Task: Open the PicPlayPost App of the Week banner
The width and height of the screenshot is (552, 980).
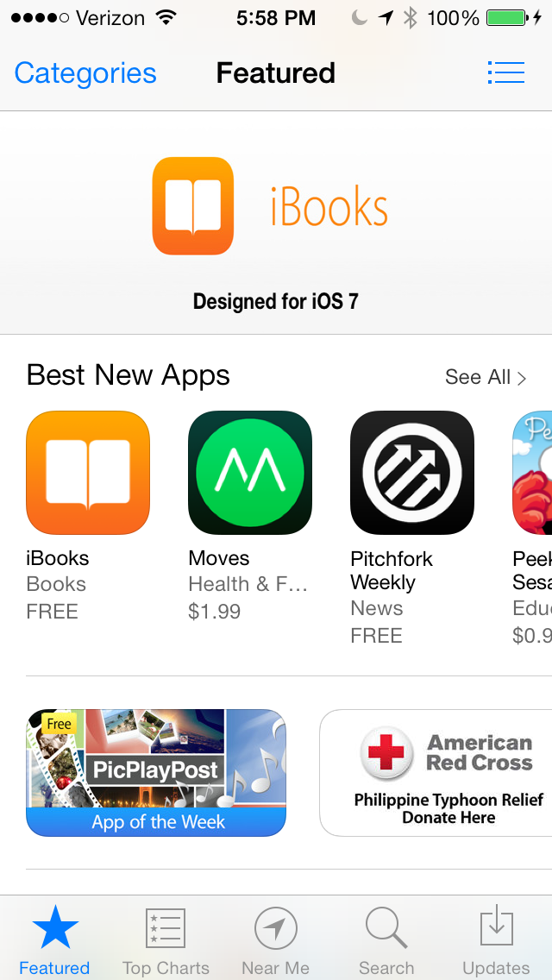Action: click(x=156, y=772)
